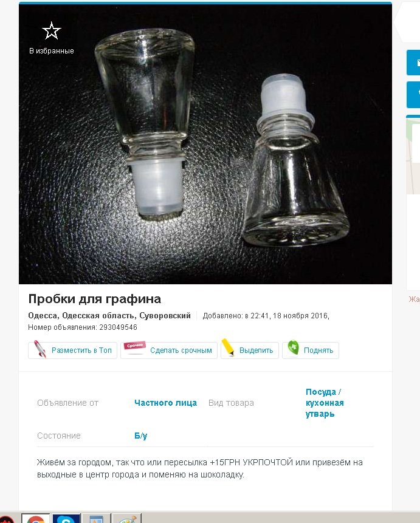Click the green upward arrow icon
Screen dimensions: 420x523
click(x=293, y=347)
